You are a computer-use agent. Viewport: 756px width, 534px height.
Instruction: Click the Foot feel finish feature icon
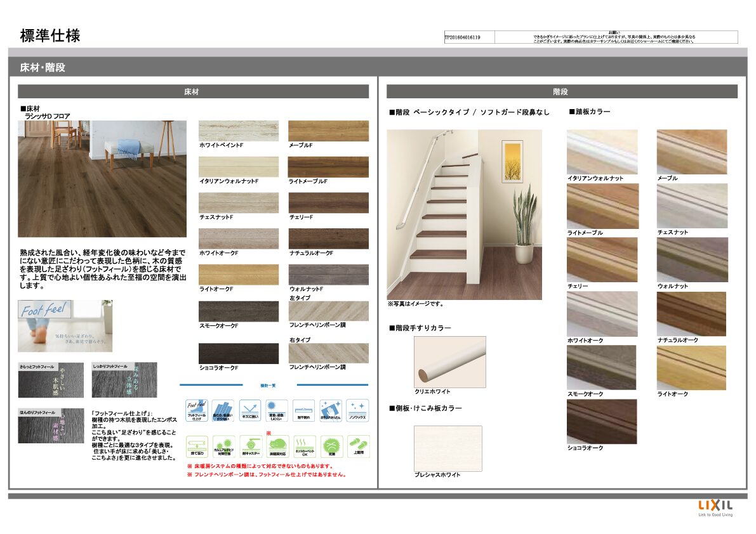(x=196, y=410)
